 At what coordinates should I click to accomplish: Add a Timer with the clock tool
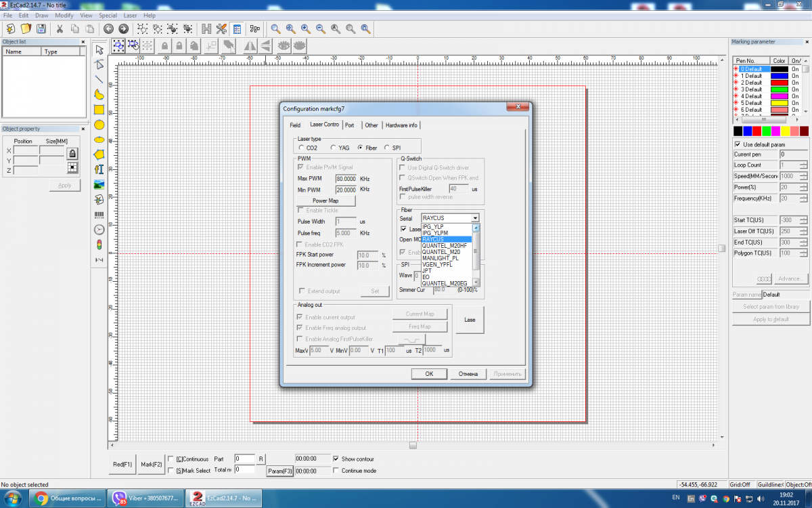[99, 230]
